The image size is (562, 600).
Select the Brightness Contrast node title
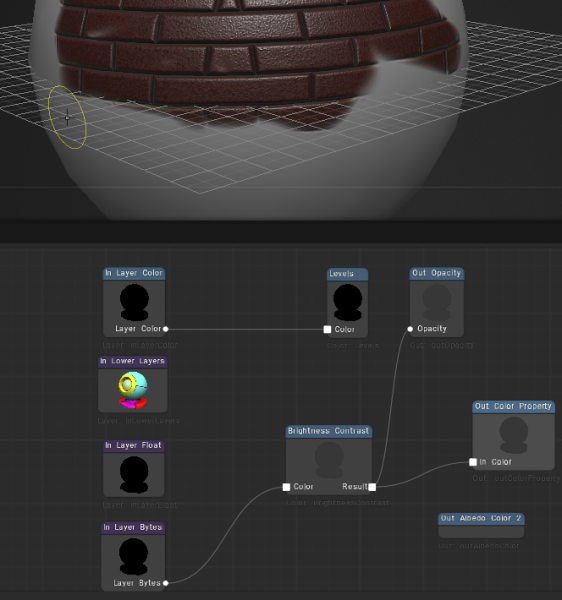[329, 431]
